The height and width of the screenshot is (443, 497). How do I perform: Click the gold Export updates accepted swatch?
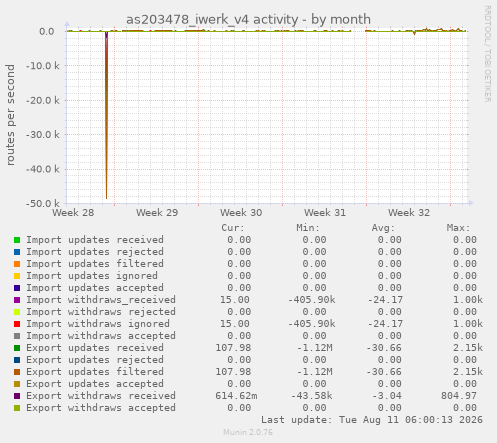tap(17, 384)
